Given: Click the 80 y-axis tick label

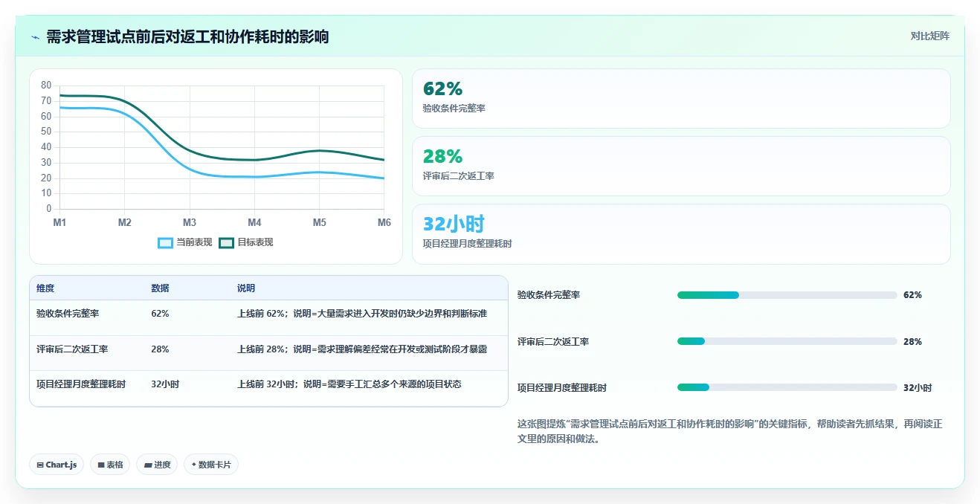Looking at the screenshot, I should (46, 85).
